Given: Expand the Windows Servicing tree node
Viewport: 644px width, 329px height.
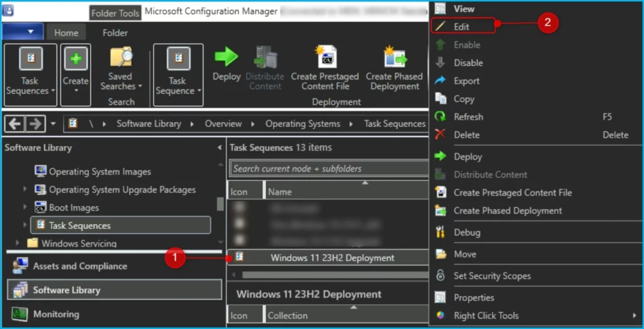Looking at the screenshot, I should point(17,243).
